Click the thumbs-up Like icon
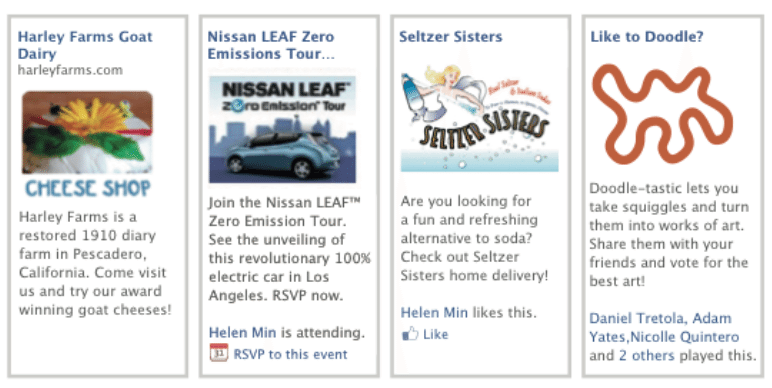 (x=410, y=334)
